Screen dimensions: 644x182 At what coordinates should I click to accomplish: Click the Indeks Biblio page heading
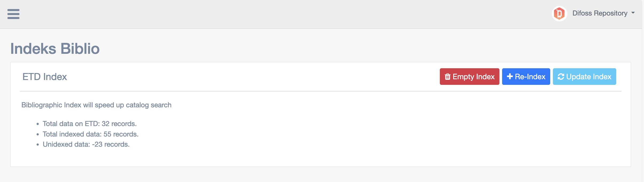point(55,49)
